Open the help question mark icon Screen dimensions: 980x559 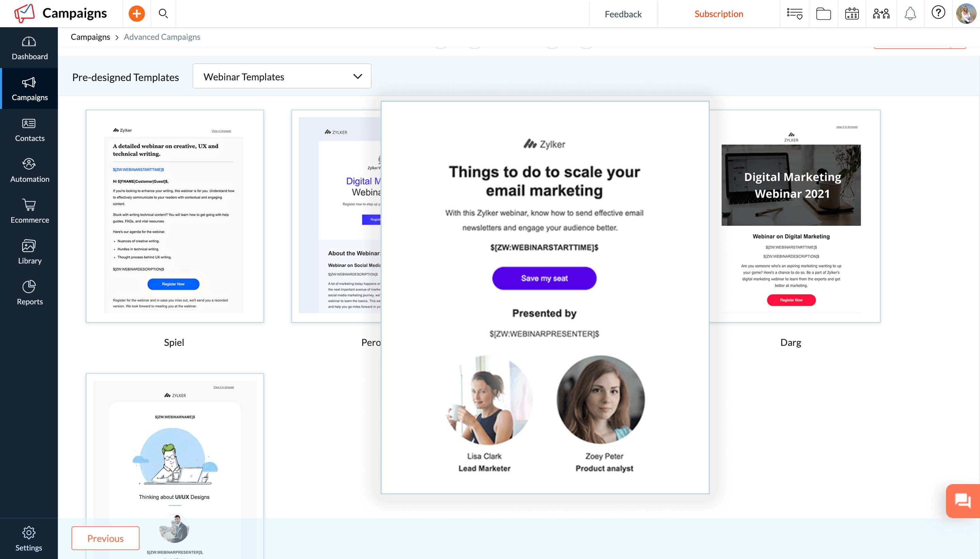938,13
